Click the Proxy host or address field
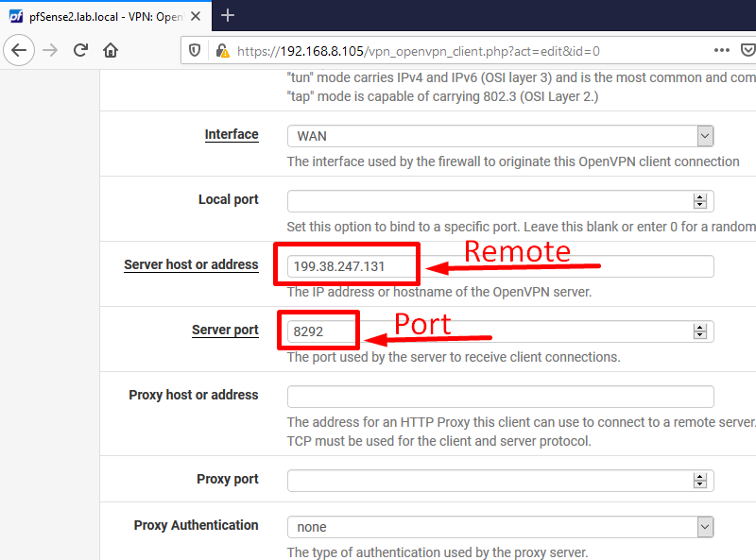 point(500,397)
